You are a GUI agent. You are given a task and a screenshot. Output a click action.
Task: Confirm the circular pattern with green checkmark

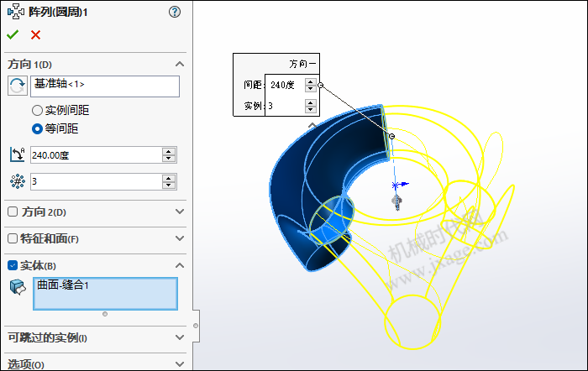(x=13, y=35)
